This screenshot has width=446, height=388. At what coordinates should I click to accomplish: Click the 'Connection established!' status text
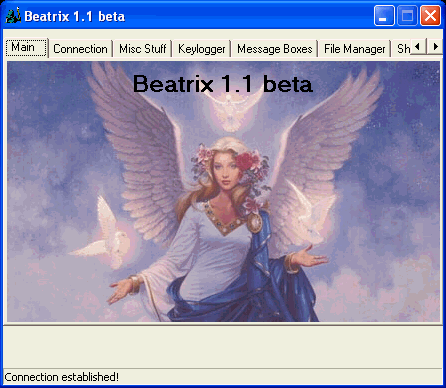pos(61,377)
